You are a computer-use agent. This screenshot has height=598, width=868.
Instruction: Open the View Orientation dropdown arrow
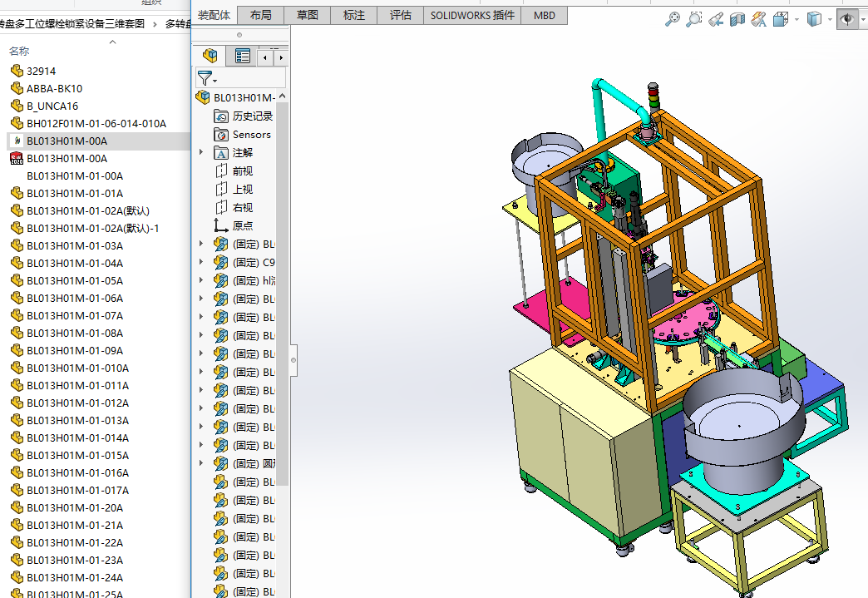tap(796, 18)
